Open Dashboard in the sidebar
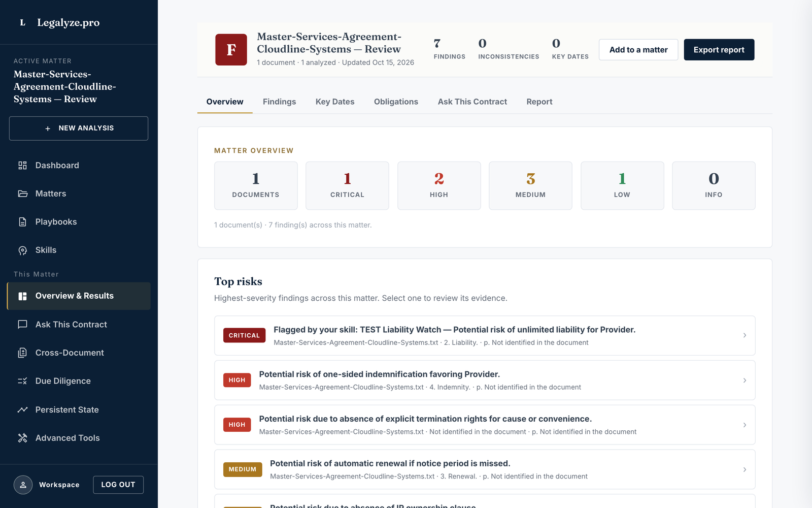This screenshot has height=508, width=812. click(79, 165)
